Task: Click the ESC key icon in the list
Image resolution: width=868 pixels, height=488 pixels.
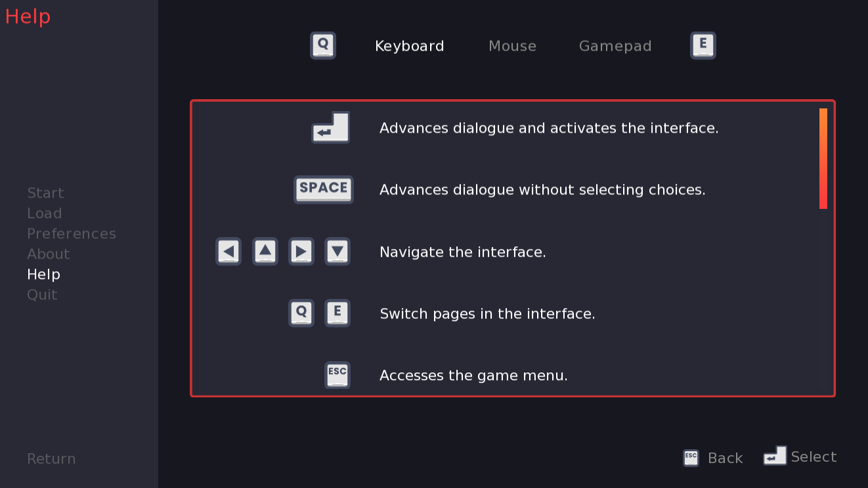Action: pos(337,375)
